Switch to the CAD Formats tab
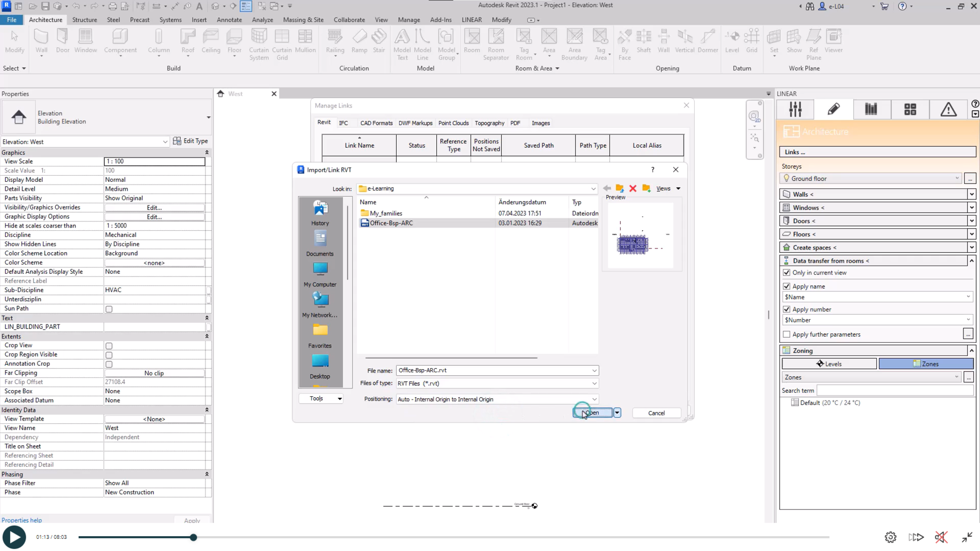 376,123
